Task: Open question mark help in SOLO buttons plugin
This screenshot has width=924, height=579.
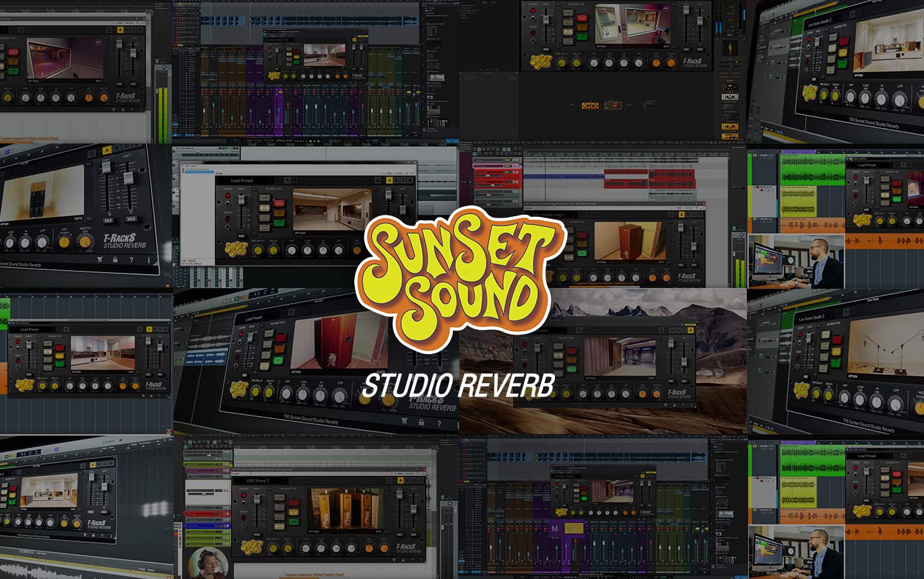Action: [x=131, y=261]
